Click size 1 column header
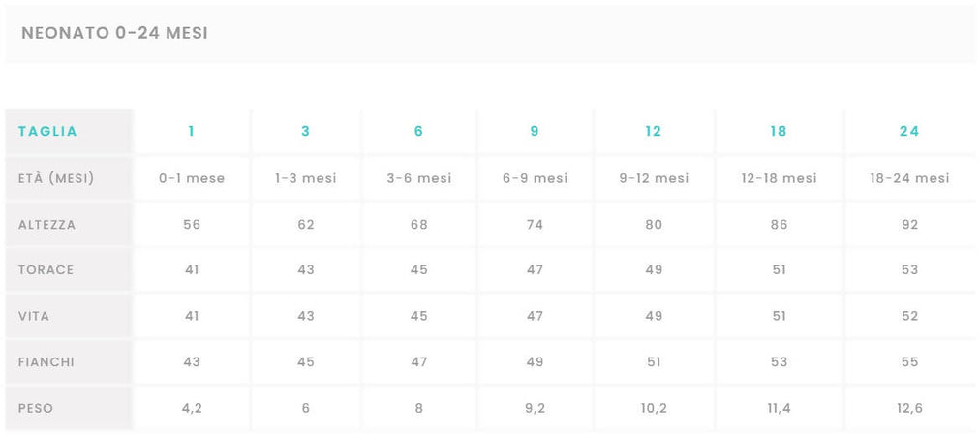The height and width of the screenshot is (436, 980). coord(192,131)
